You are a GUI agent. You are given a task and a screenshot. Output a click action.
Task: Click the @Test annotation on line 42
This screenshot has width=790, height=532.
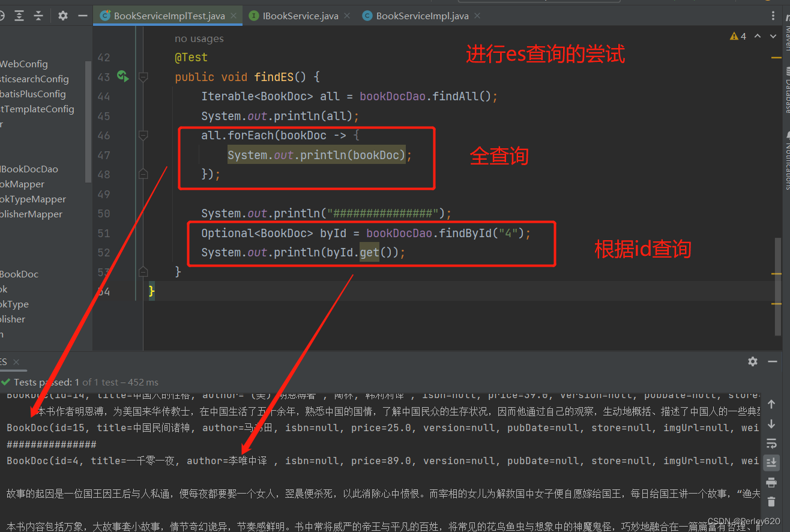click(x=191, y=58)
